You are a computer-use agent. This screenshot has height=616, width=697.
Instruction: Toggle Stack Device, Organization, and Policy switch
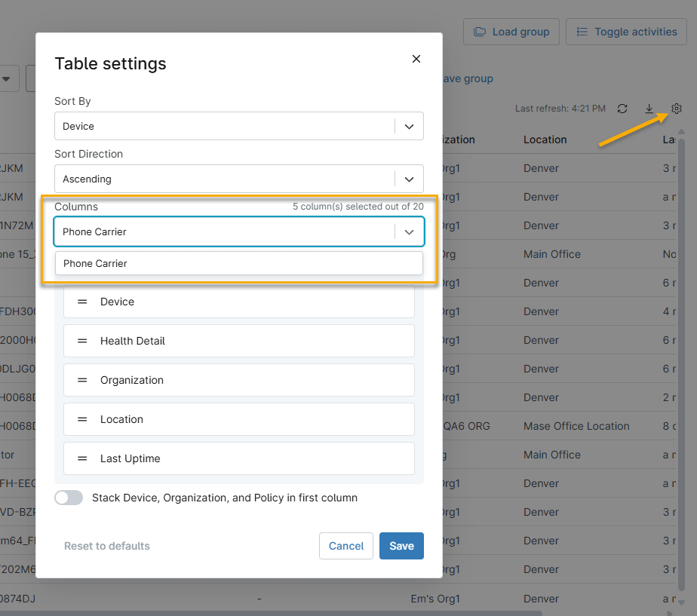69,498
